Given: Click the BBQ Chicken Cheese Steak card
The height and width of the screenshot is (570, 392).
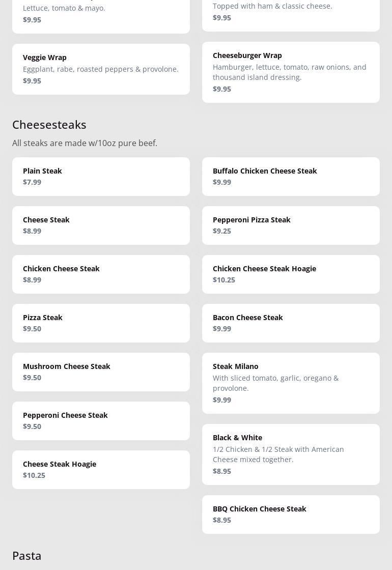Looking at the screenshot, I should coord(291,515).
